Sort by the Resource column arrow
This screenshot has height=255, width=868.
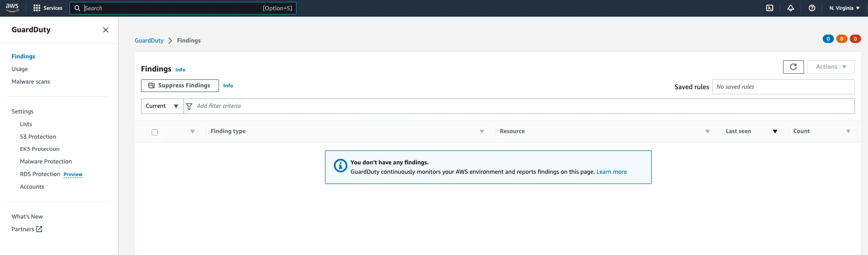[707, 132]
